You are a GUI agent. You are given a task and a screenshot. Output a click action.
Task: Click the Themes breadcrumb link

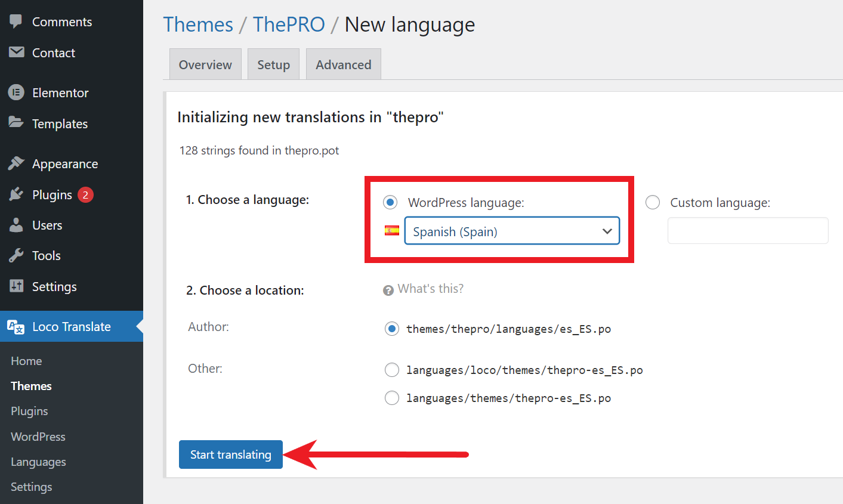(198, 24)
